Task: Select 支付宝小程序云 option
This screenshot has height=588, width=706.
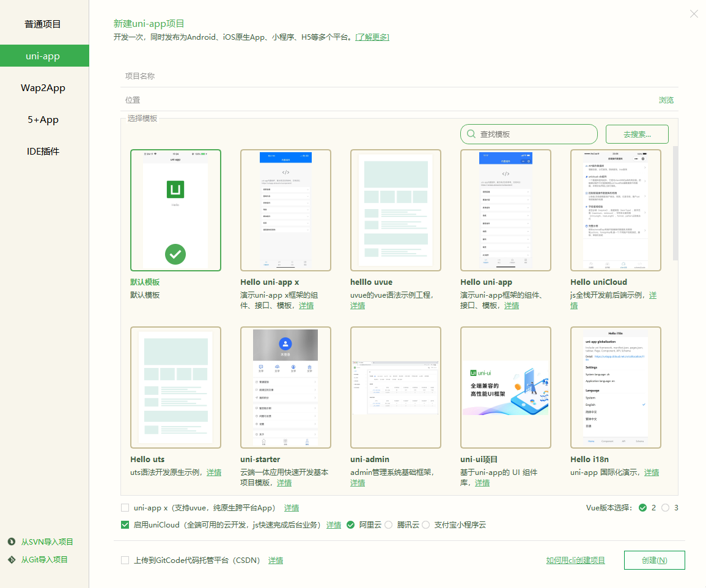Action: [x=426, y=524]
